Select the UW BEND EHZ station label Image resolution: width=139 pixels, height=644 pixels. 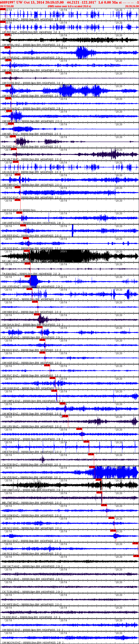(11, 630)
